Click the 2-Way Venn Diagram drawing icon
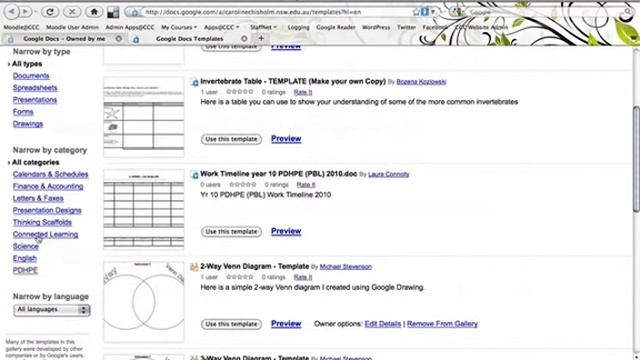The image size is (640, 360). (194, 267)
